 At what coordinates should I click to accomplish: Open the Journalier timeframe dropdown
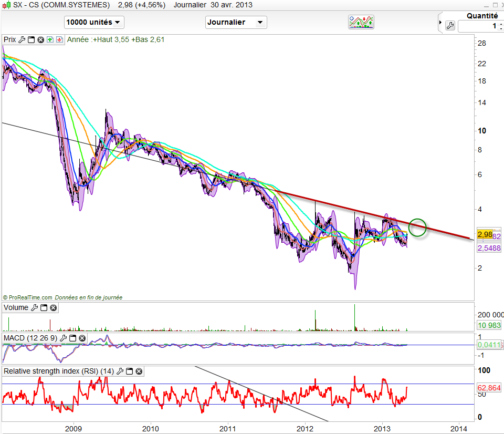236,23
